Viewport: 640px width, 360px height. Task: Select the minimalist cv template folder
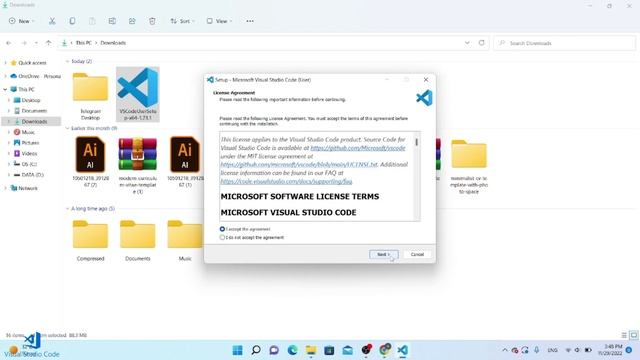[469, 166]
